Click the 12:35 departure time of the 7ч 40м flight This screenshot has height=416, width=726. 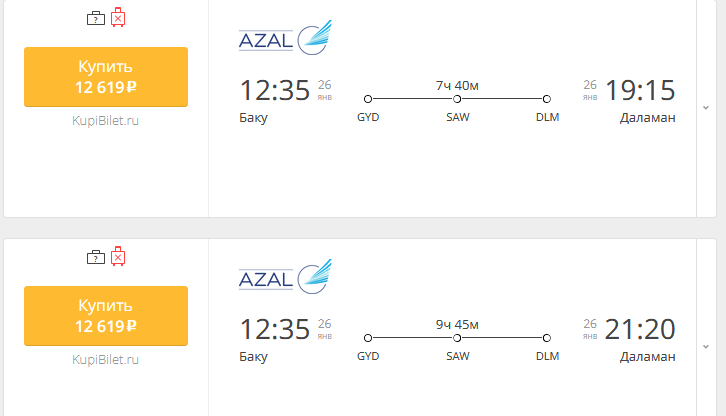pos(274,91)
